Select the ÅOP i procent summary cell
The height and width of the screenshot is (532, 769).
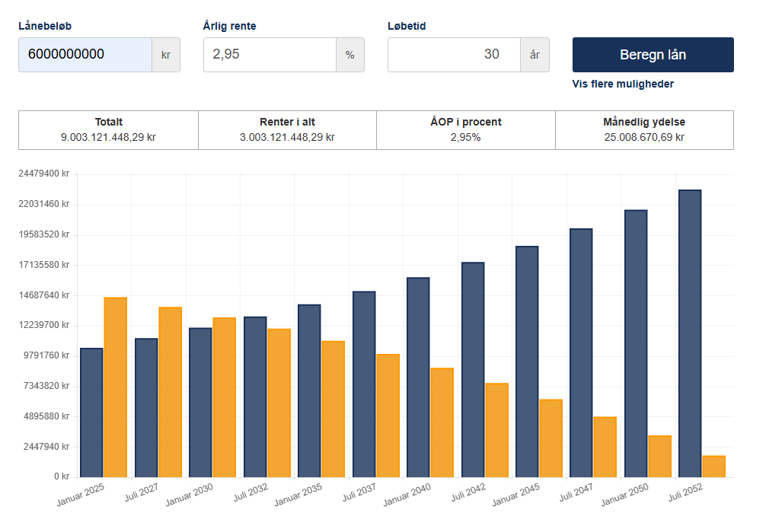(x=466, y=130)
